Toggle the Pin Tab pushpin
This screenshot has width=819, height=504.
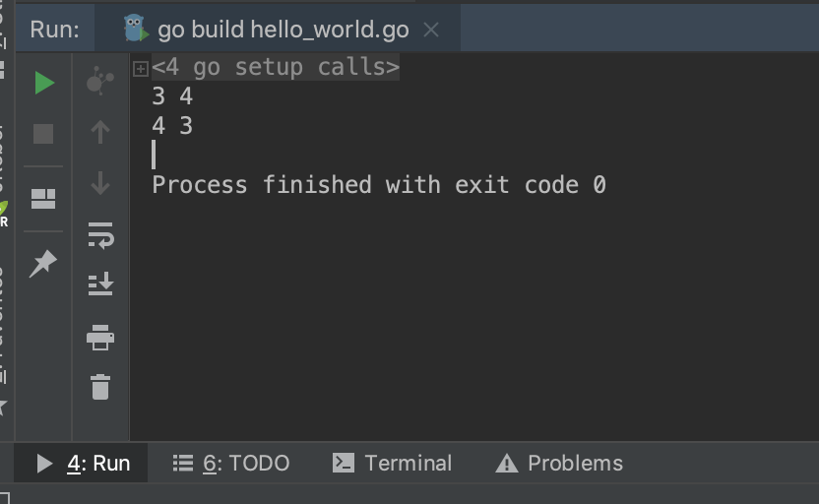click(x=43, y=263)
